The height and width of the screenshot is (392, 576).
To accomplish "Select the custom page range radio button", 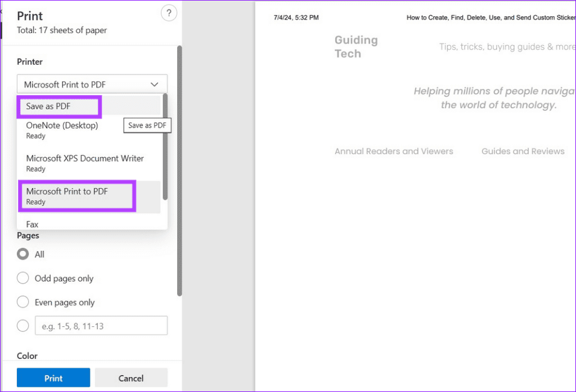I will [x=23, y=326].
